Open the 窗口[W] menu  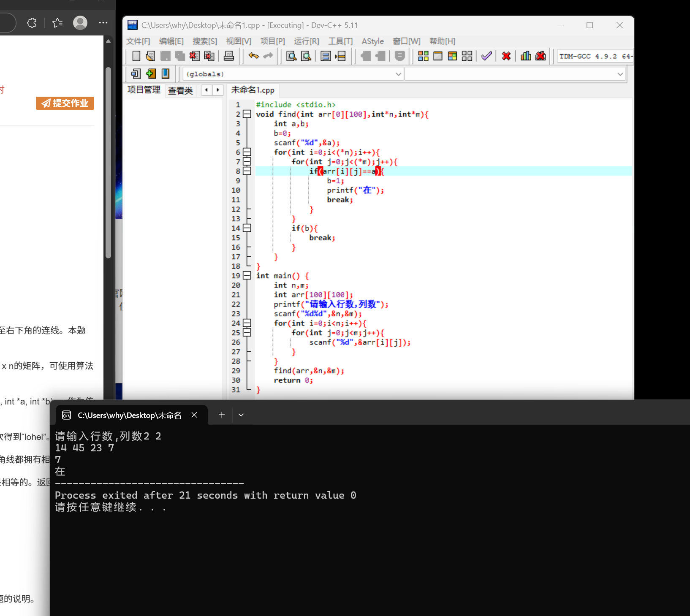[x=407, y=41]
